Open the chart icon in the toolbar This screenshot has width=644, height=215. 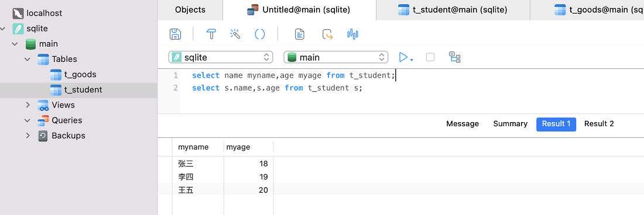(x=353, y=33)
